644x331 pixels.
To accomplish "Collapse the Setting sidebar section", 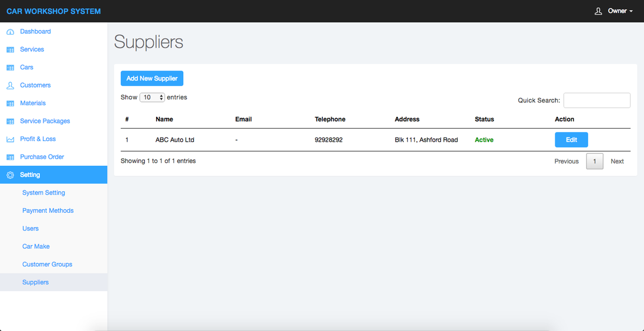I will (30, 175).
